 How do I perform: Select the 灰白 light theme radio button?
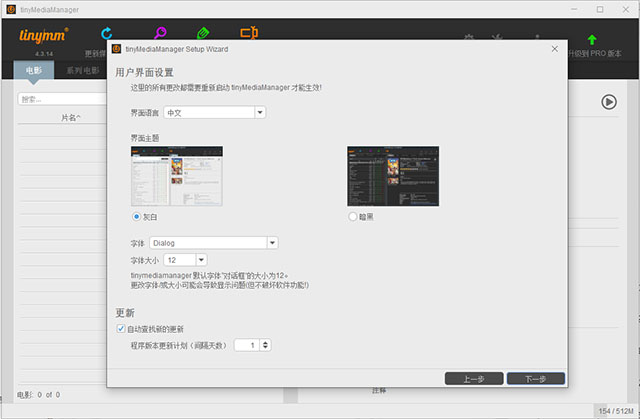click(137, 216)
